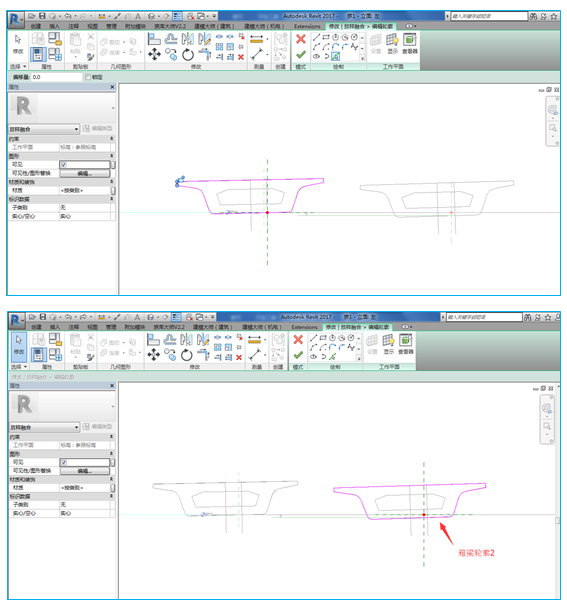Close the upper Properties palette
Image resolution: width=567 pixels, height=603 pixels.
(112, 87)
